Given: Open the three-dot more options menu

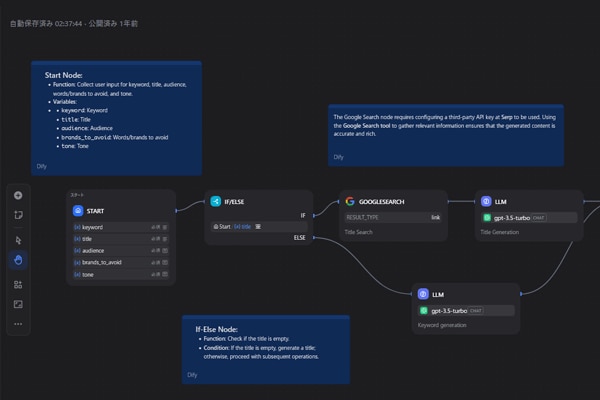Looking at the screenshot, I should tap(18, 324).
